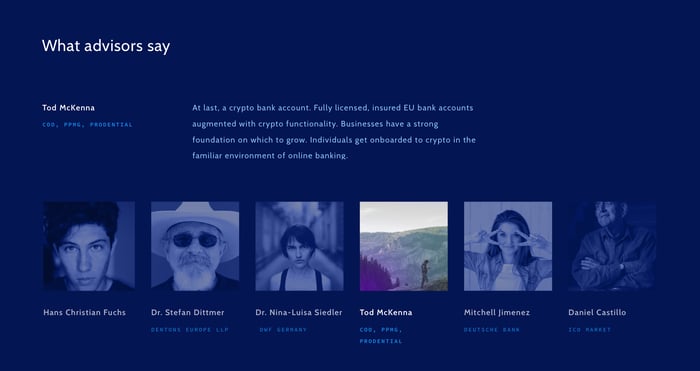Click Deutsche Bank company label
This screenshot has width=700, height=371.
point(492,330)
